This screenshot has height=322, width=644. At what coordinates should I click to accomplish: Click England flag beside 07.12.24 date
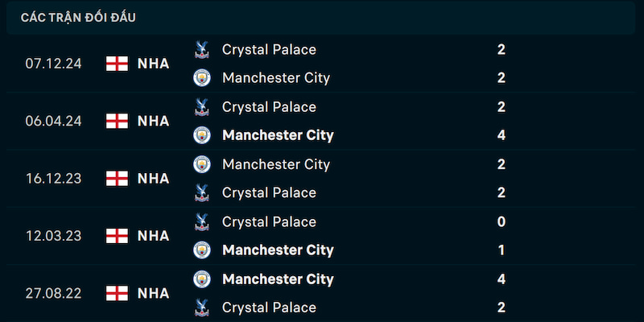tap(117, 64)
